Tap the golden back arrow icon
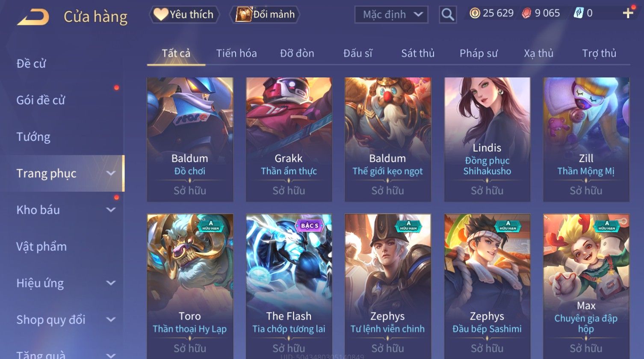Screen dimensions: 644x359 coord(33,17)
